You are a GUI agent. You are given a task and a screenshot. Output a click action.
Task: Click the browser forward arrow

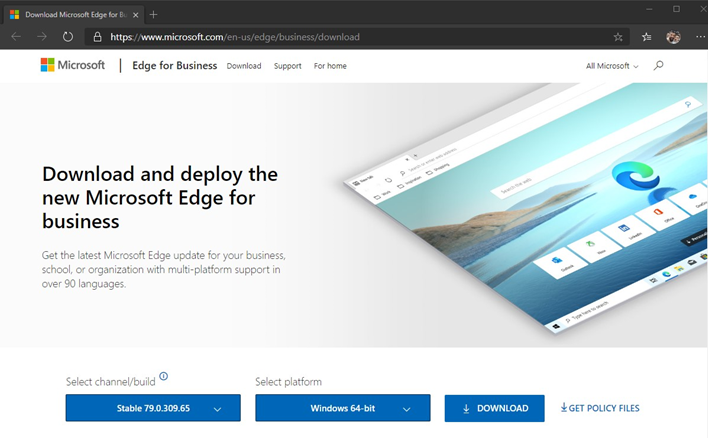coord(42,37)
